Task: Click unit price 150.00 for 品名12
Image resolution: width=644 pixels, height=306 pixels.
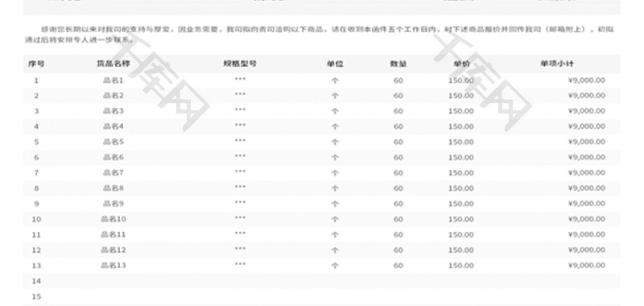Action: coord(461,250)
